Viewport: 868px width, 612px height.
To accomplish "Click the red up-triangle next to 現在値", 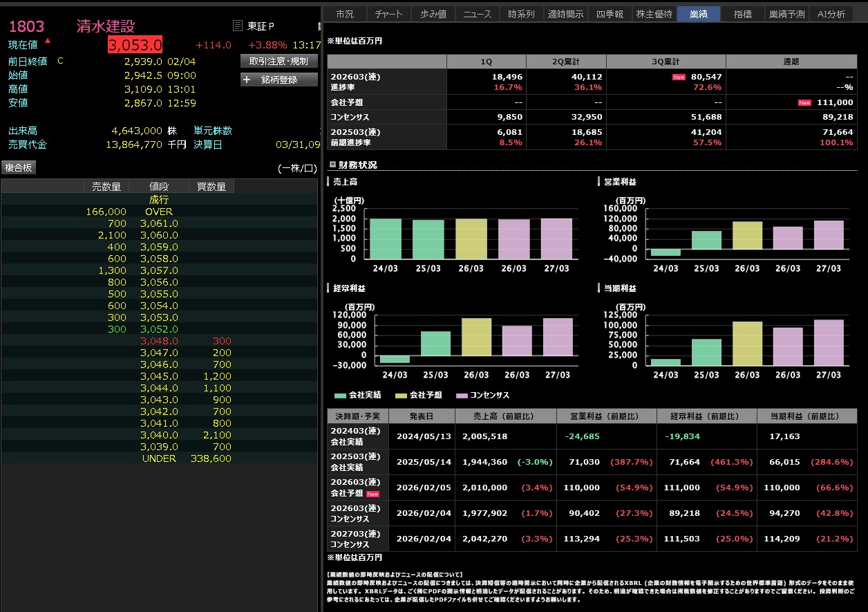I will click(x=48, y=40).
